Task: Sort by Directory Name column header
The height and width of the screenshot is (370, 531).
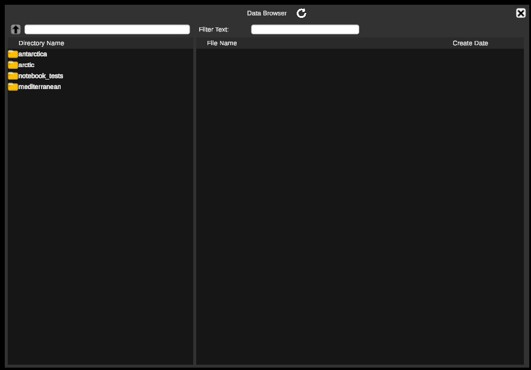Action: [41, 43]
